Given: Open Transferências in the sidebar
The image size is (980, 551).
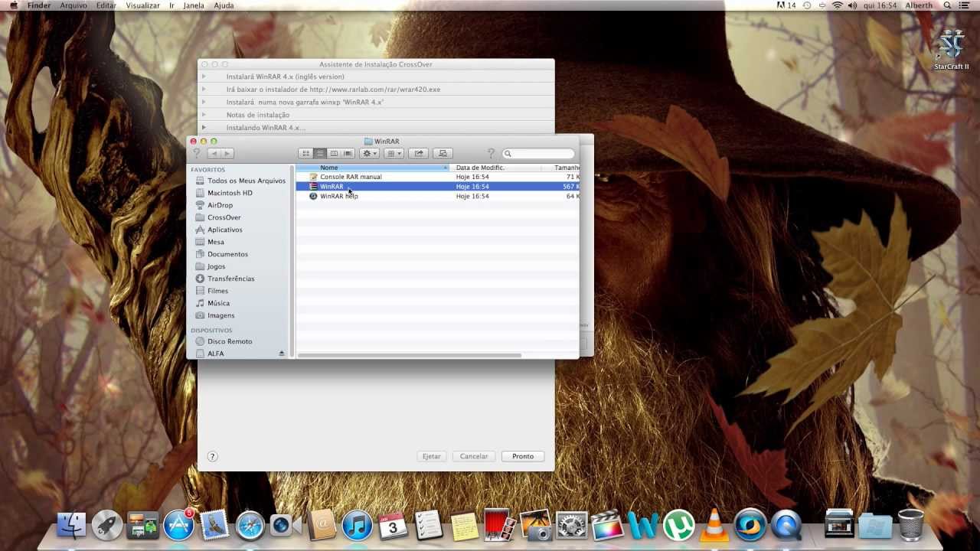Looking at the screenshot, I should [x=224, y=279].
